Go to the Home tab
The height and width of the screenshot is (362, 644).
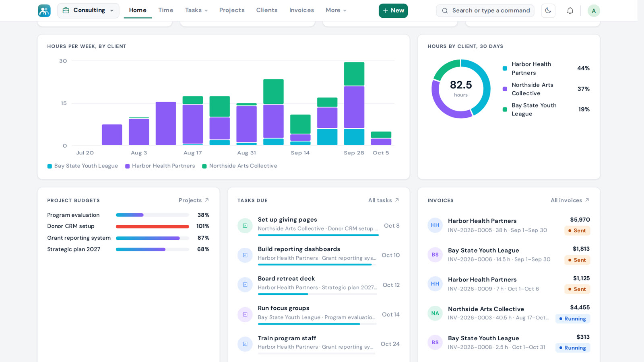[138, 10]
